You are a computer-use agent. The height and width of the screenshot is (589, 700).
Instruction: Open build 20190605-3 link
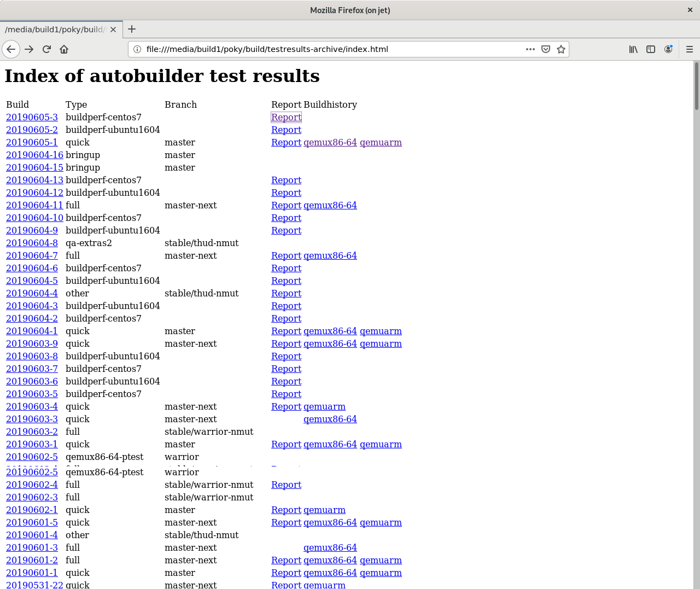pos(32,117)
